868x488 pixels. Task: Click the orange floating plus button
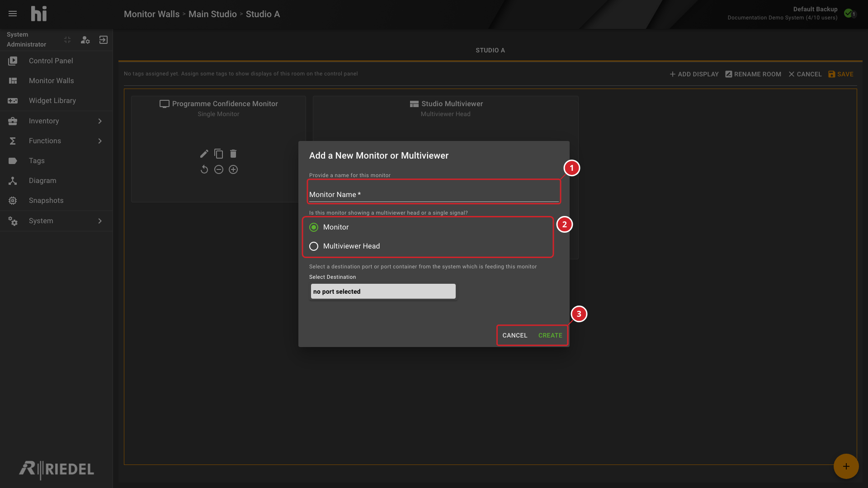tap(846, 466)
